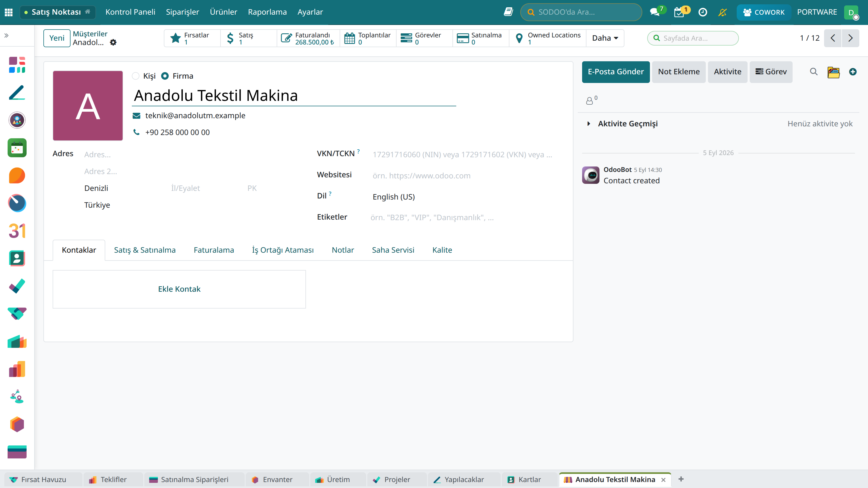Click the chatter search magnifier icon
This screenshot has width=868, height=488.
813,72
